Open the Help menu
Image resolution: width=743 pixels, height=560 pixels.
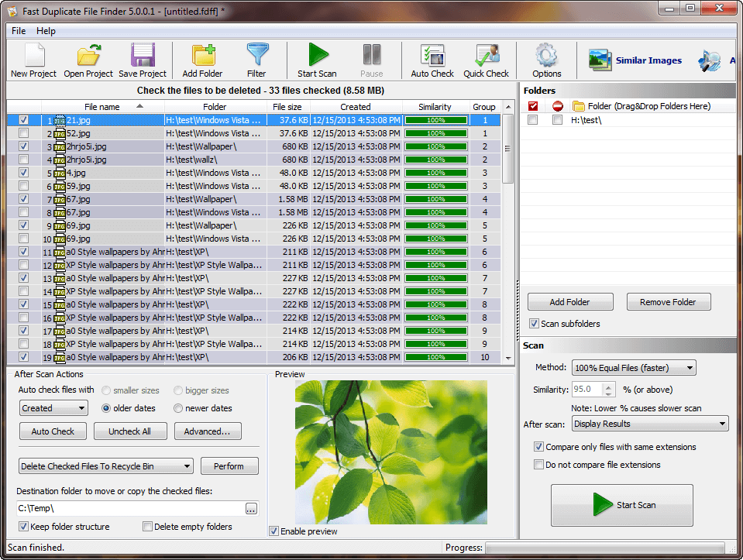point(46,31)
